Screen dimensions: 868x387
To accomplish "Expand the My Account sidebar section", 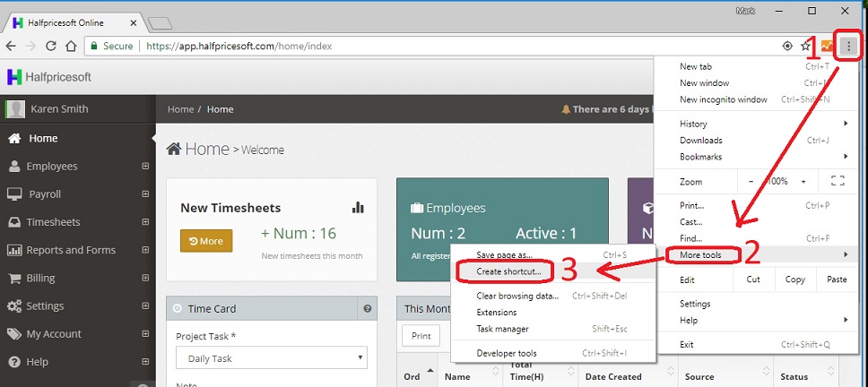I will (x=145, y=333).
